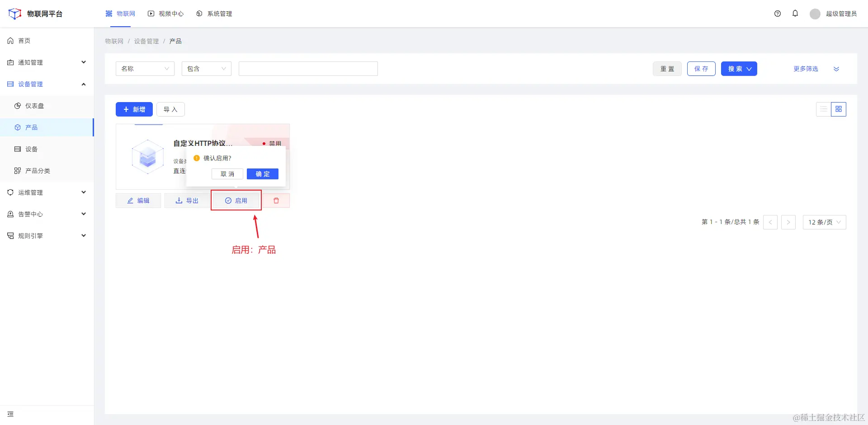Open 设备 in the sidebar menu

coord(47,149)
